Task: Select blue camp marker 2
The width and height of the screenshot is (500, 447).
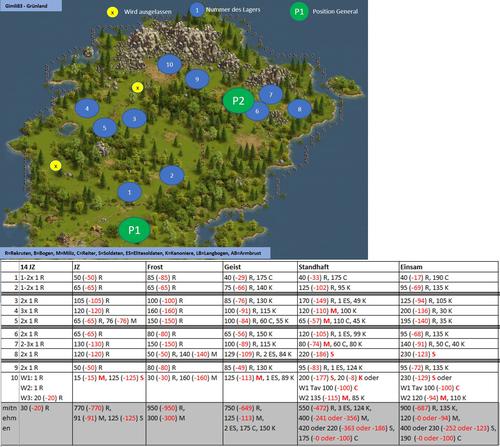Action: [x=172, y=175]
